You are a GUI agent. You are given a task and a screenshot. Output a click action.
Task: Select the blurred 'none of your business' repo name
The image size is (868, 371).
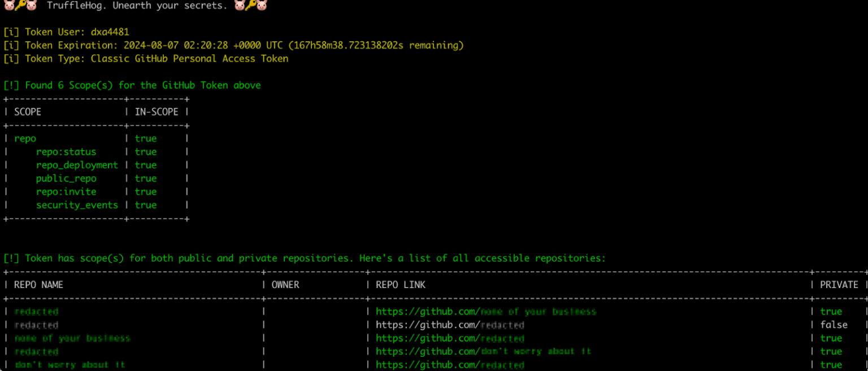[72, 338]
